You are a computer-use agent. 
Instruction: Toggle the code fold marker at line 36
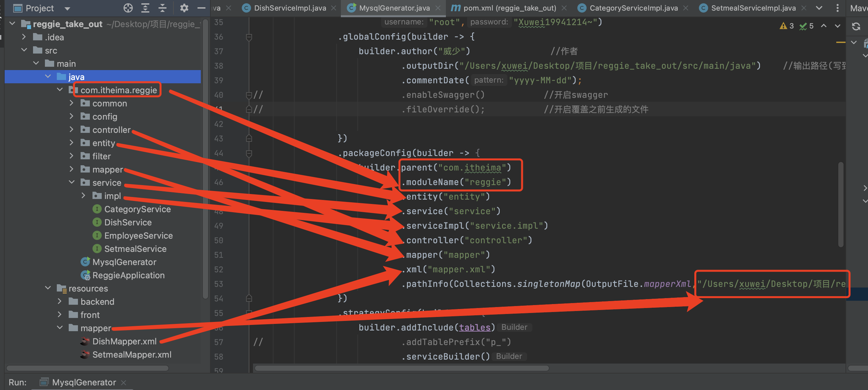(x=249, y=37)
